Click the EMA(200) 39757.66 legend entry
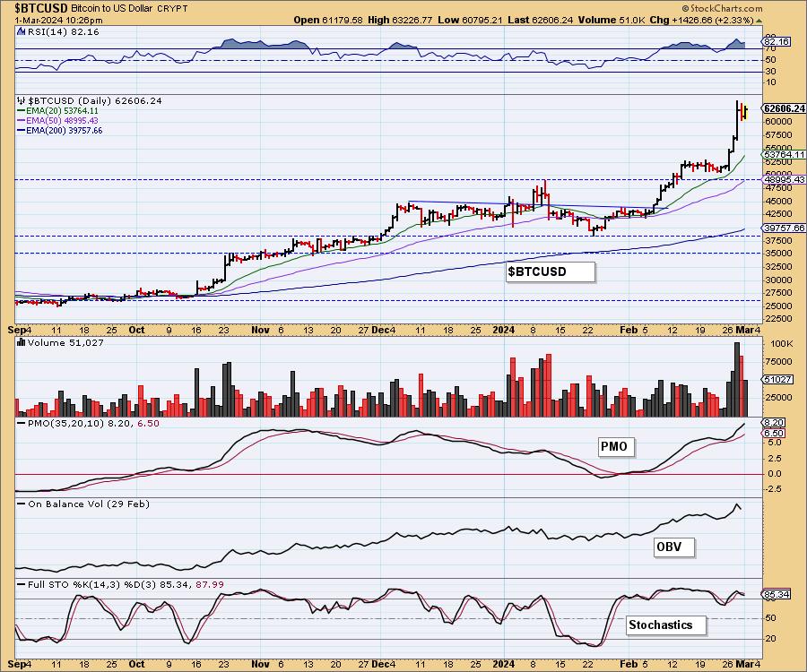Image resolution: width=807 pixels, height=672 pixels. pos(60,131)
